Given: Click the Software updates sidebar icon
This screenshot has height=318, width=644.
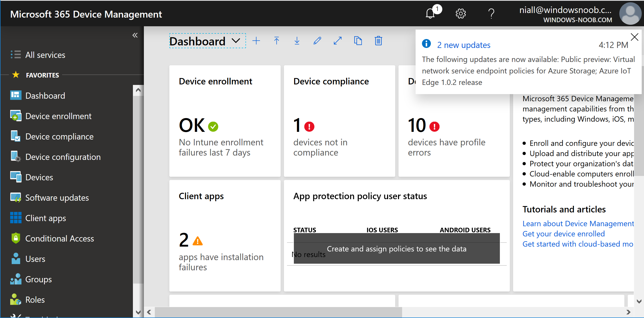Looking at the screenshot, I should pyautogui.click(x=16, y=197).
